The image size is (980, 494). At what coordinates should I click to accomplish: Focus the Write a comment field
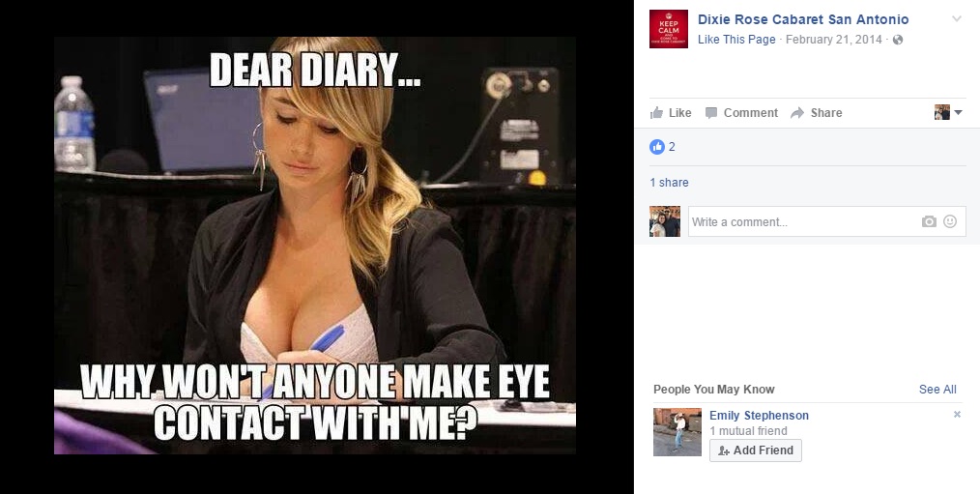coord(827,222)
